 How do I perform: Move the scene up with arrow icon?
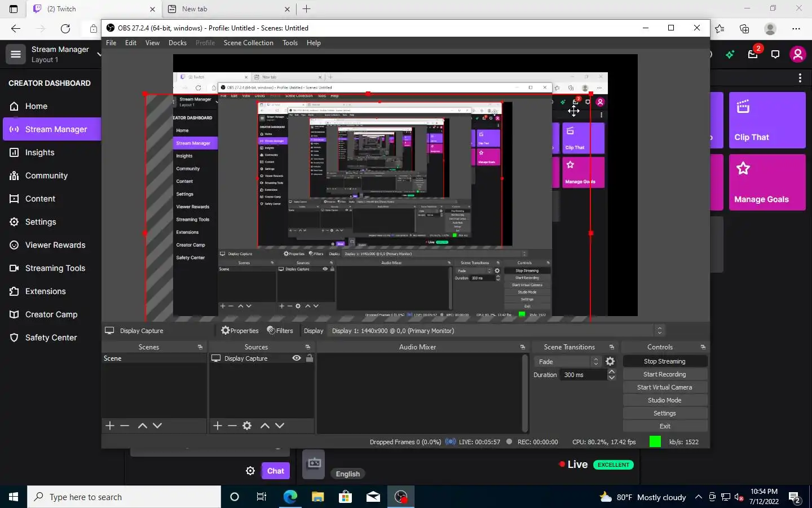[143, 426]
